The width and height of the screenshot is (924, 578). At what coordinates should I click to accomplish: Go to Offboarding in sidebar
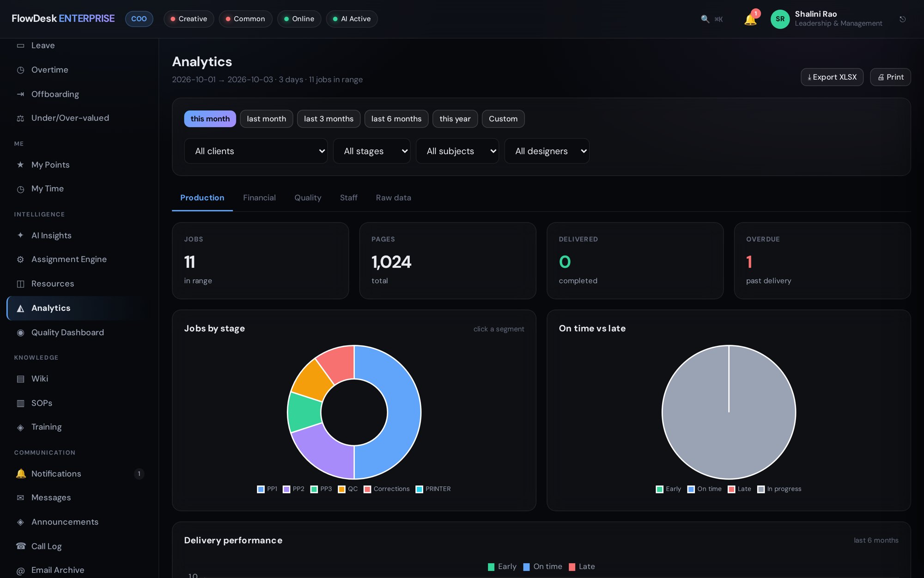pyautogui.click(x=79, y=94)
